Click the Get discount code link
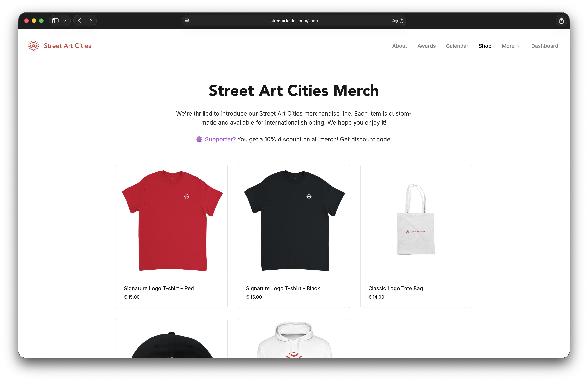Screen dimensions: 588x382 tap(365, 140)
